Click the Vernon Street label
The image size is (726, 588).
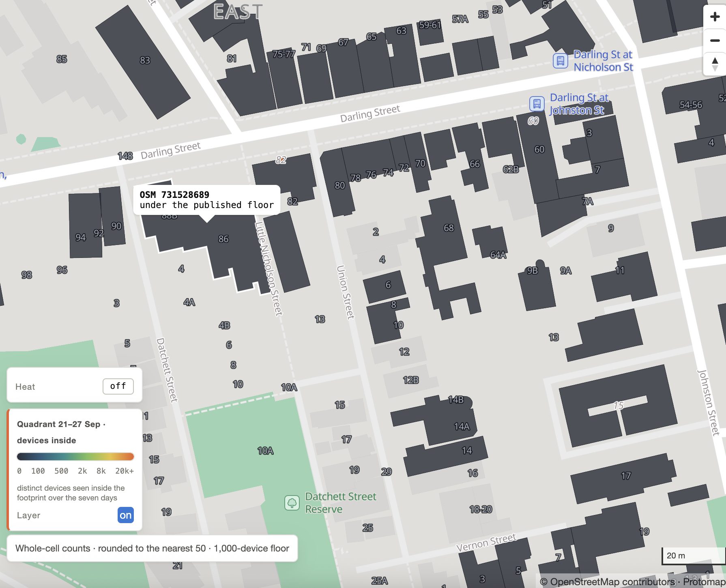486,542
